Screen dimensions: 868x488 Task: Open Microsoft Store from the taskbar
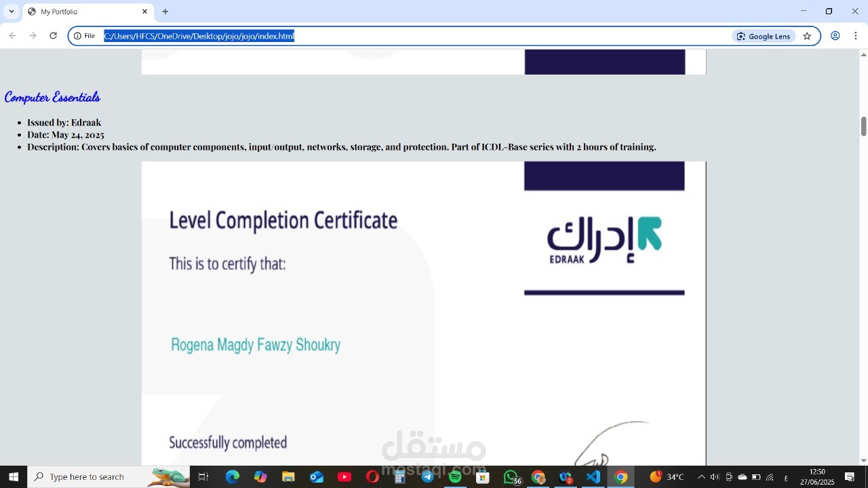point(483,476)
